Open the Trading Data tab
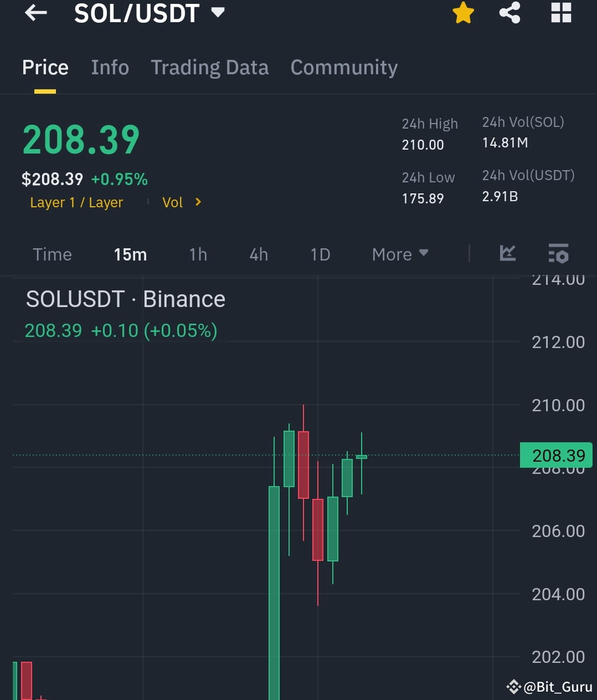597x700 pixels. (x=209, y=67)
